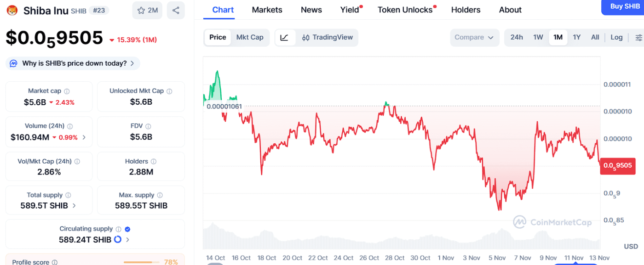Expand the Volume (24h) details chevron

tap(84, 137)
